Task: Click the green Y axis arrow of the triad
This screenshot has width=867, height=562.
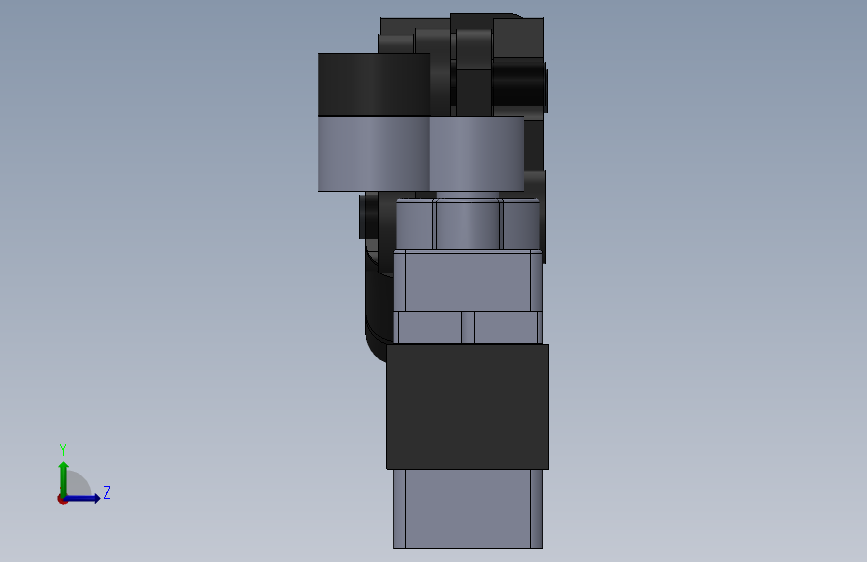Action: pos(64,478)
